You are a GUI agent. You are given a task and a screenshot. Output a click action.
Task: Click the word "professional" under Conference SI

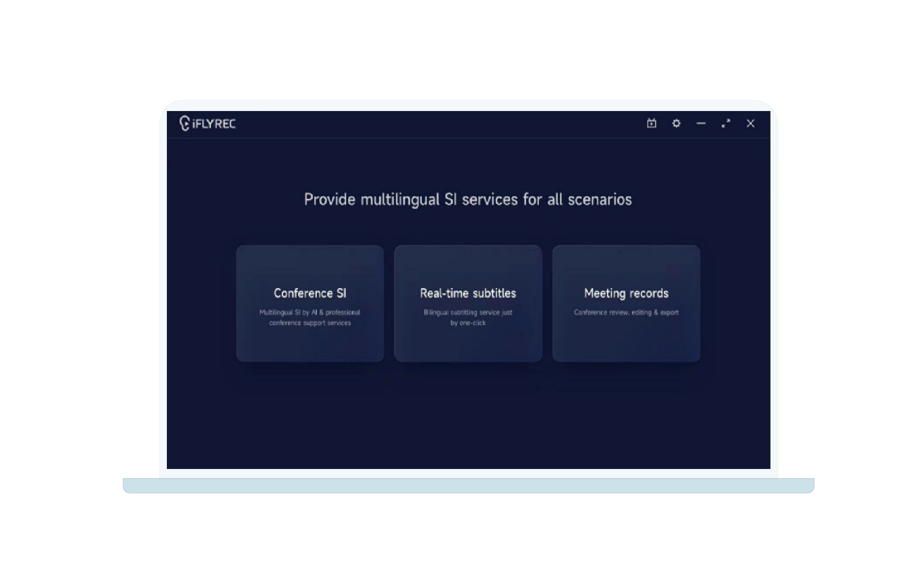[x=343, y=313]
